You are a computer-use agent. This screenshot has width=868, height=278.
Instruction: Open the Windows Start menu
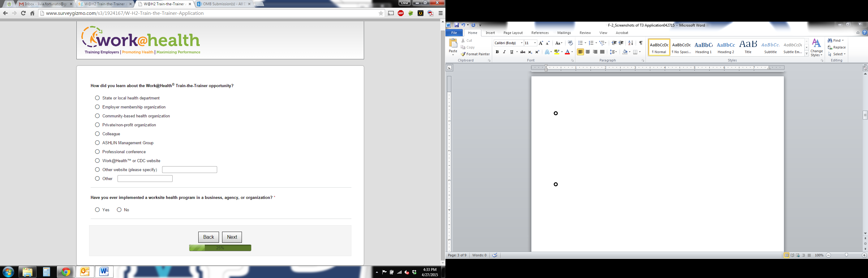[x=8, y=272]
